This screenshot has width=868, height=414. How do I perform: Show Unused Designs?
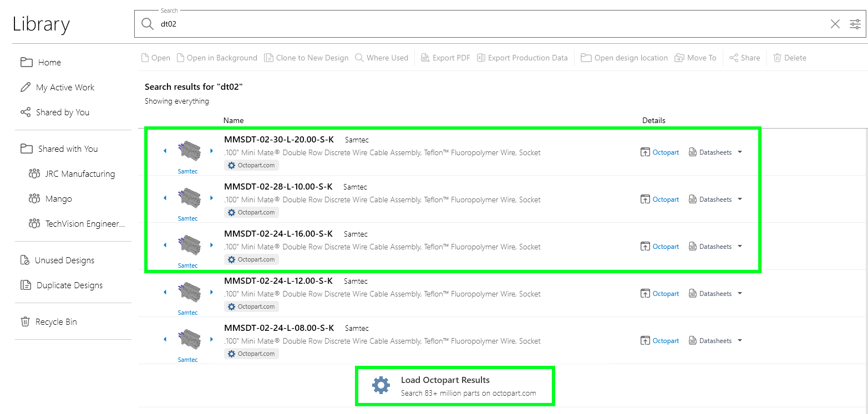57,260
